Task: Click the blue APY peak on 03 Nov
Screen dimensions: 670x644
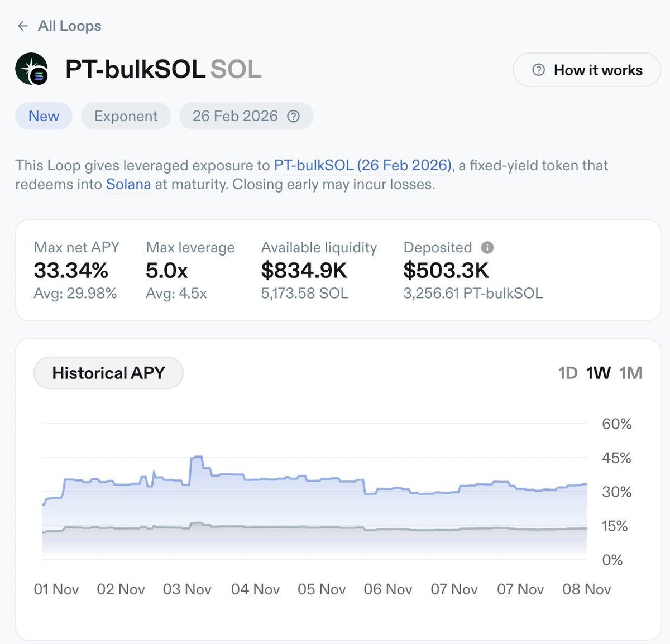Action: pos(197,457)
